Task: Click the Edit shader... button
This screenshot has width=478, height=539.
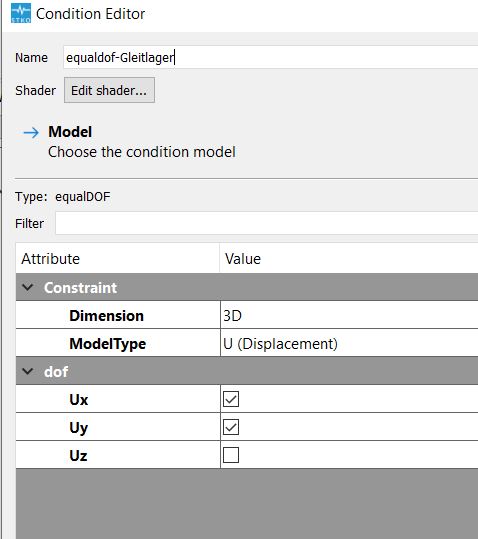Action: (109, 90)
